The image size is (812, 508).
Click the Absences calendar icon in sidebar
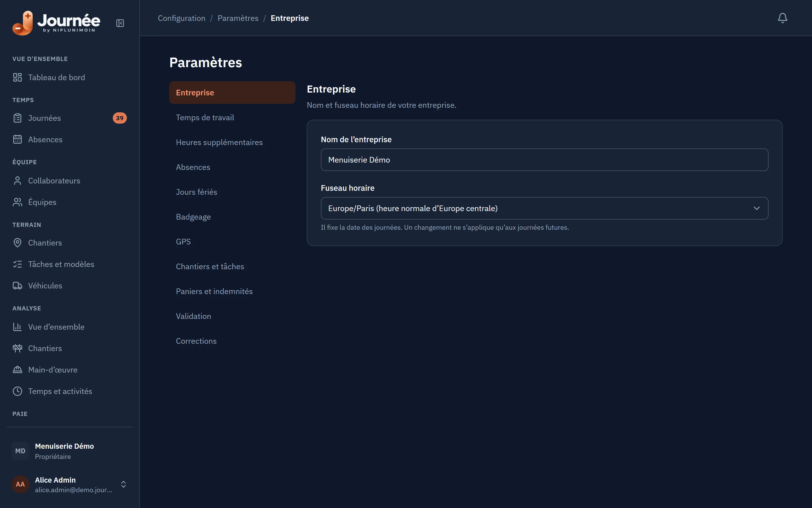point(17,139)
